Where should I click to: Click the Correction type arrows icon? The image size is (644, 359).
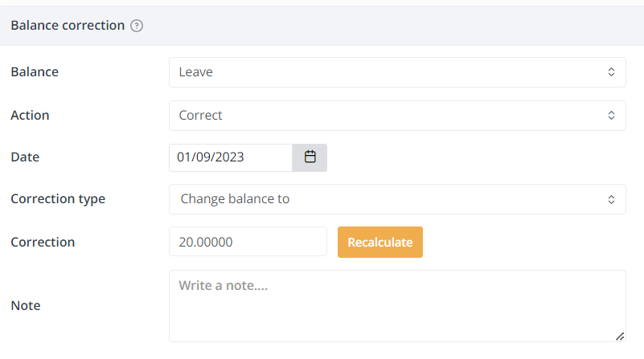611,199
